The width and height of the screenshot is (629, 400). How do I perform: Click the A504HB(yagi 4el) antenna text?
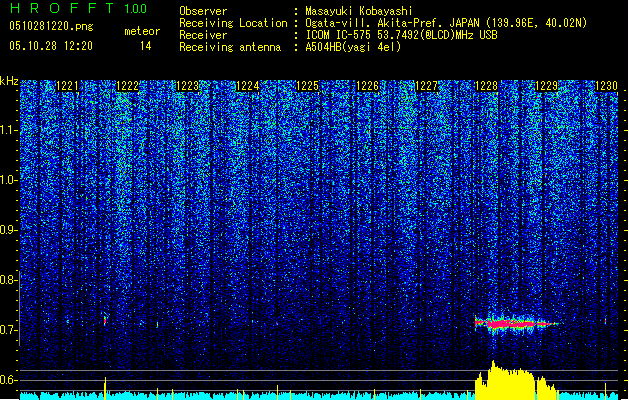353,47
